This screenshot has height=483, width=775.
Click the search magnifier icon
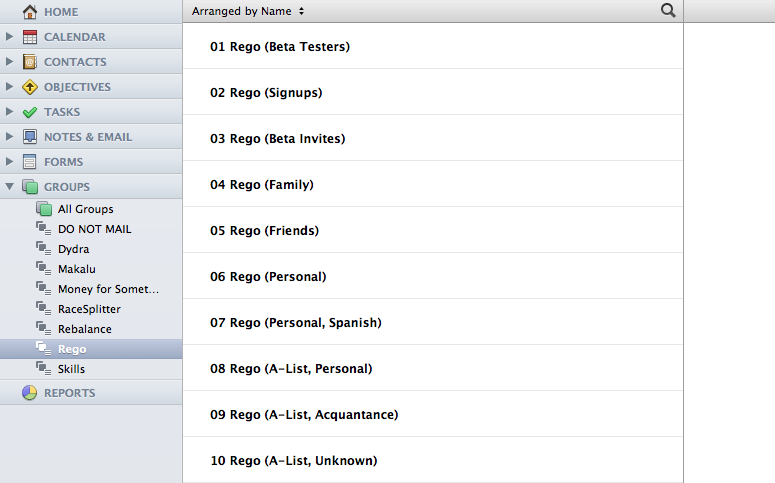coord(668,10)
